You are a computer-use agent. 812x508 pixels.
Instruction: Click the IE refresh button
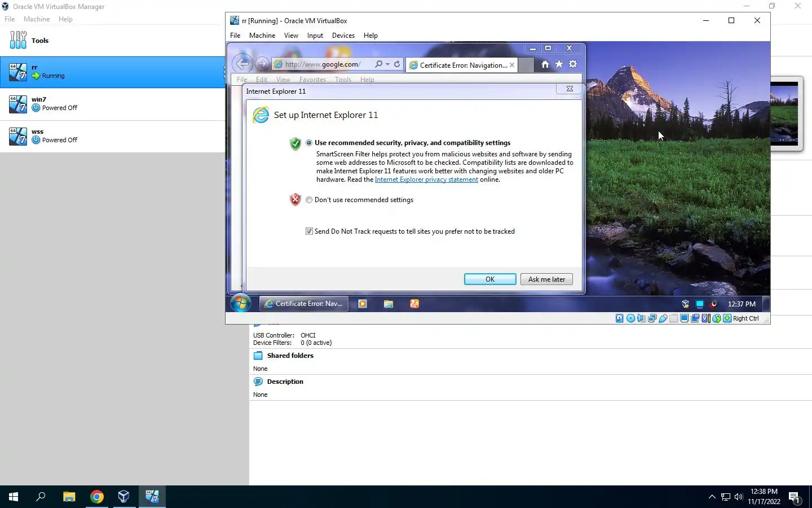pos(397,64)
